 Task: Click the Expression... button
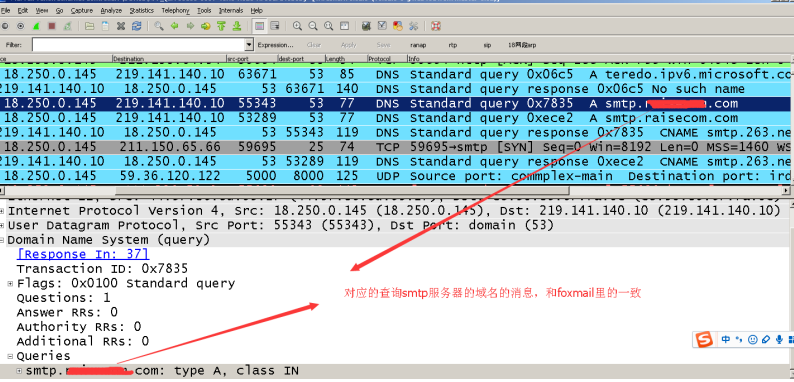click(275, 45)
